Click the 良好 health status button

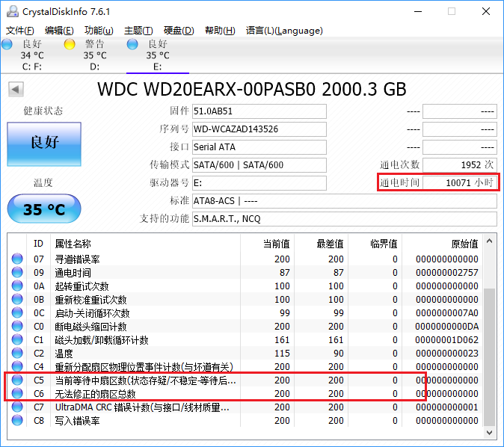click(44, 144)
